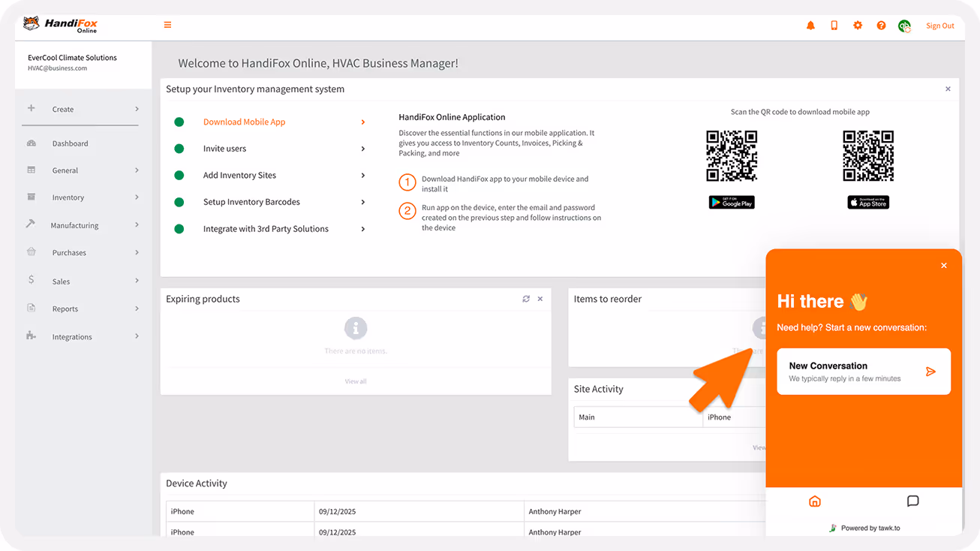This screenshot has width=980, height=551.
Task: Open the mobile device icon in header
Action: click(x=834, y=26)
